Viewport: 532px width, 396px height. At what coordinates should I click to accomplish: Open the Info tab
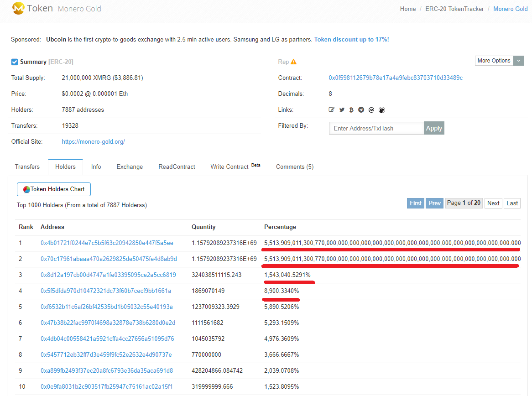tap(96, 167)
